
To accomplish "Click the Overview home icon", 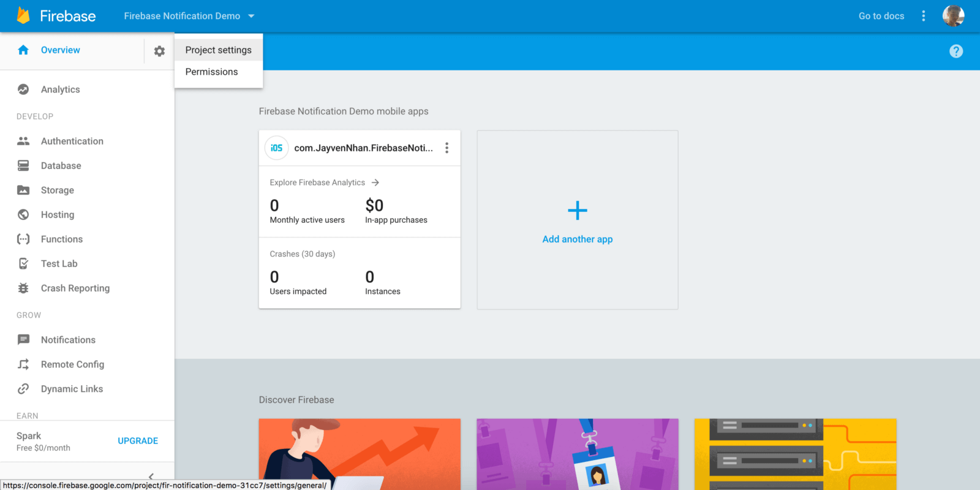I will (23, 50).
